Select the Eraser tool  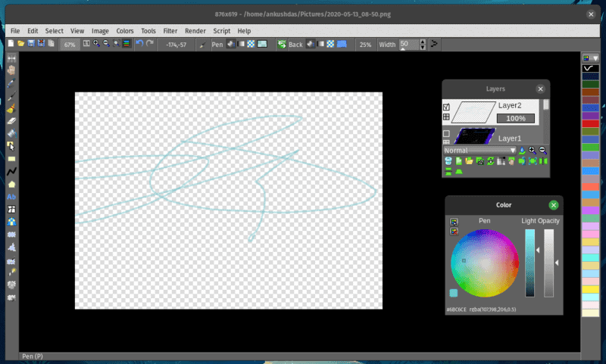tap(11, 121)
